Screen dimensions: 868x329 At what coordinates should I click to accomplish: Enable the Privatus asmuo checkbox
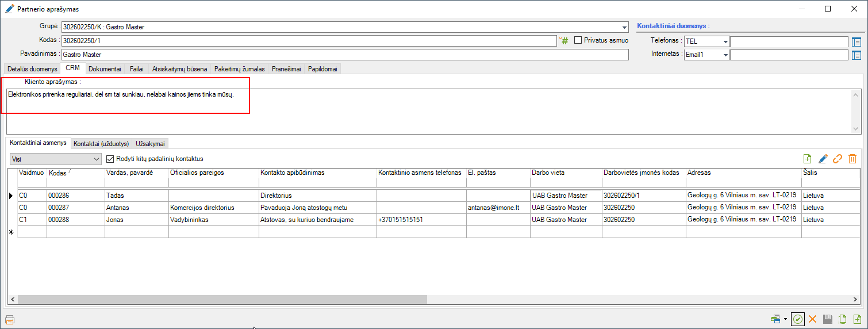pyautogui.click(x=578, y=41)
